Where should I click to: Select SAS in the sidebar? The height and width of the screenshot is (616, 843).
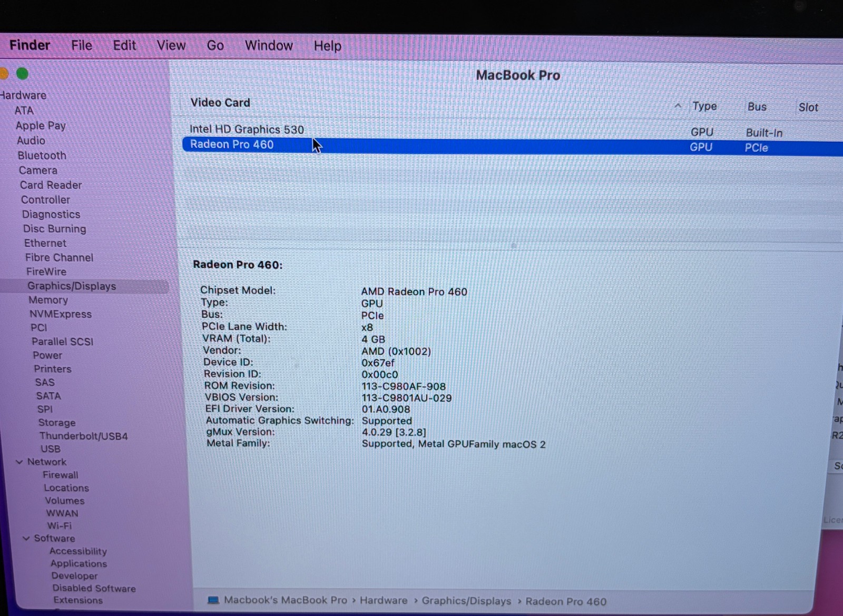[45, 382]
